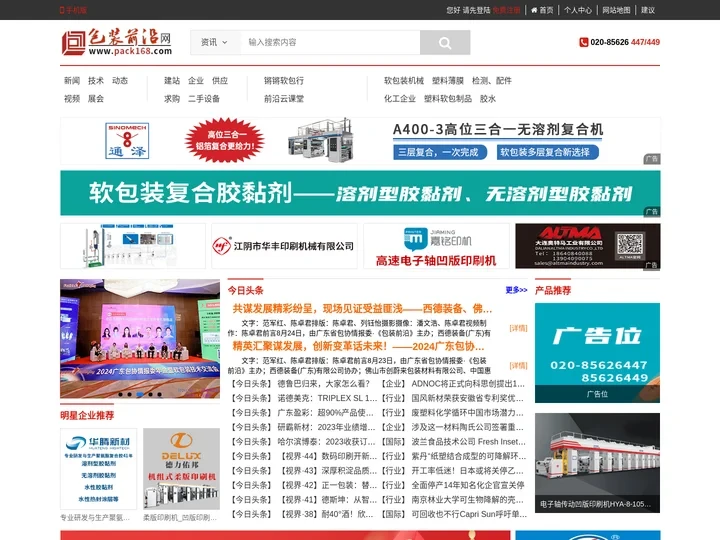720x540 pixels.
Task: Open 诺德美克：TRIPLEX SL 1... article
Action: coord(327,398)
